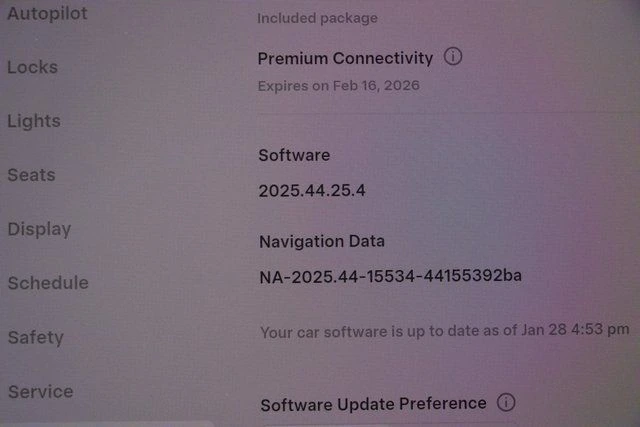The height and width of the screenshot is (427, 640).
Task: Open the Autopilot settings menu
Action: (x=46, y=13)
